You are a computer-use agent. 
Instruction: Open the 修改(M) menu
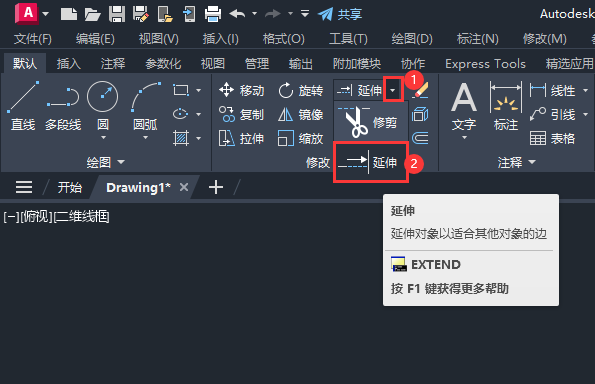[x=545, y=39]
